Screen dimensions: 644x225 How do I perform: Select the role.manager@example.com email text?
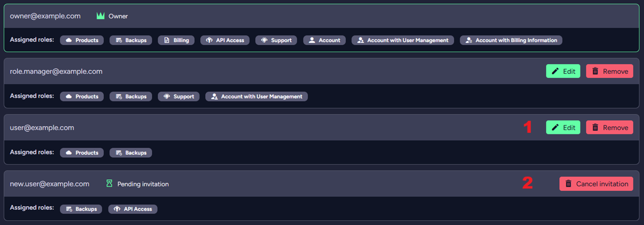(x=56, y=71)
